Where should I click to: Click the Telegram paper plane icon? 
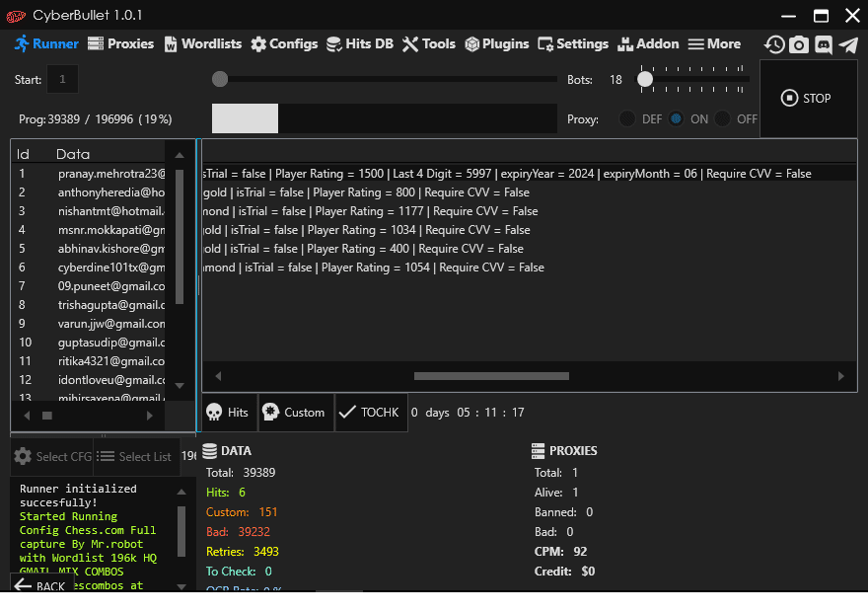pyautogui.click(x=848, y=44)
